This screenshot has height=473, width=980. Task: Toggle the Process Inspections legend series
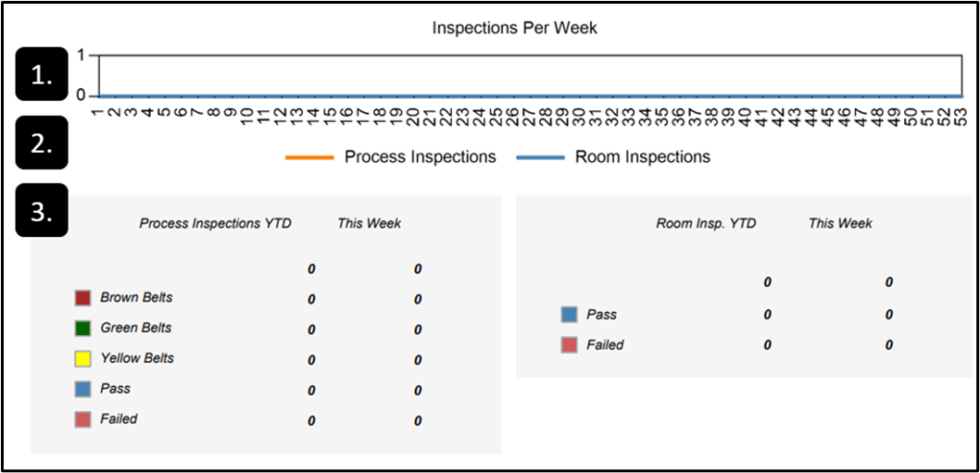391,157
